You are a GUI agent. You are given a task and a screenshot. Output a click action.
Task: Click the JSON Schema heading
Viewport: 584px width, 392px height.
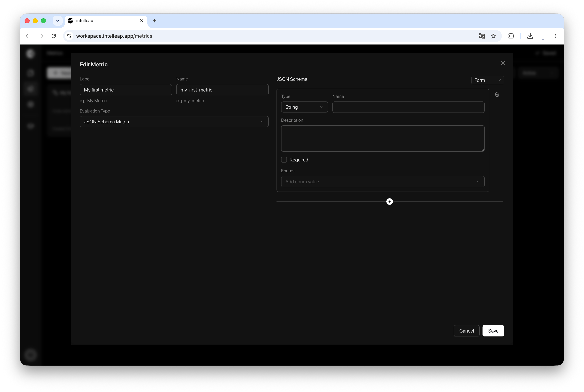(x=292, y=79)
